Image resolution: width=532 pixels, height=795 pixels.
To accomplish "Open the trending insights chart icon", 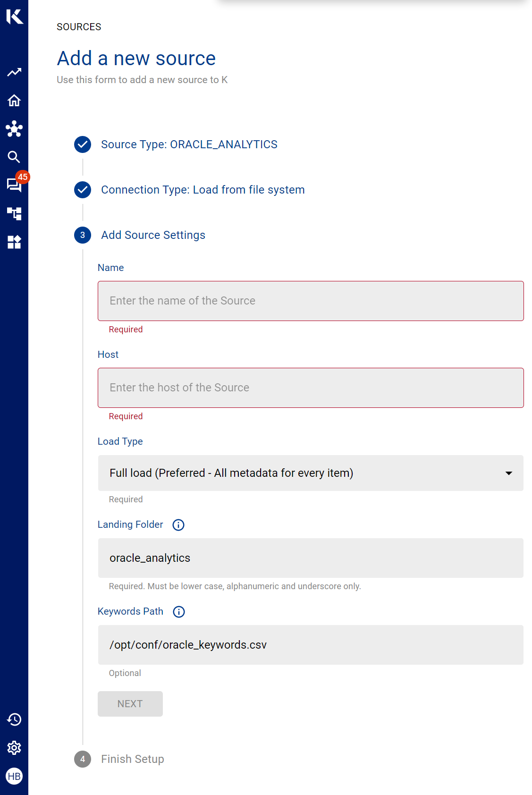I will click(14, 72).
